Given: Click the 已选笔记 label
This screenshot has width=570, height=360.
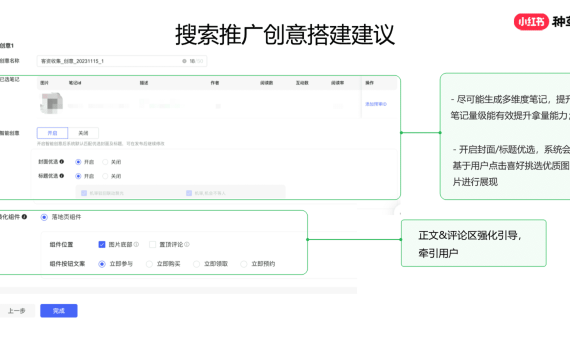Looking at the screenshot, I should (x=9, y=79).
